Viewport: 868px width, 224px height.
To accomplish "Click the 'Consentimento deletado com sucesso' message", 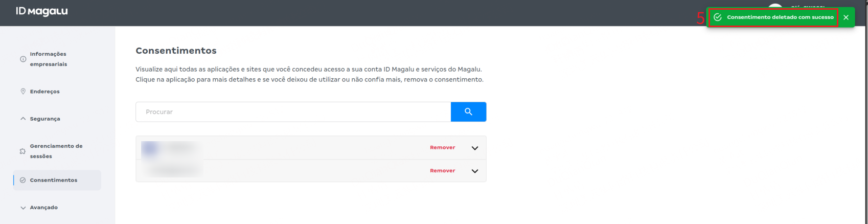I will click(780, 17).
